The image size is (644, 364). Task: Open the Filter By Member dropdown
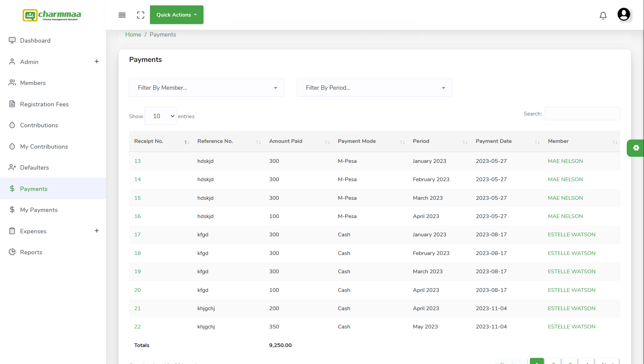[207, 87]
